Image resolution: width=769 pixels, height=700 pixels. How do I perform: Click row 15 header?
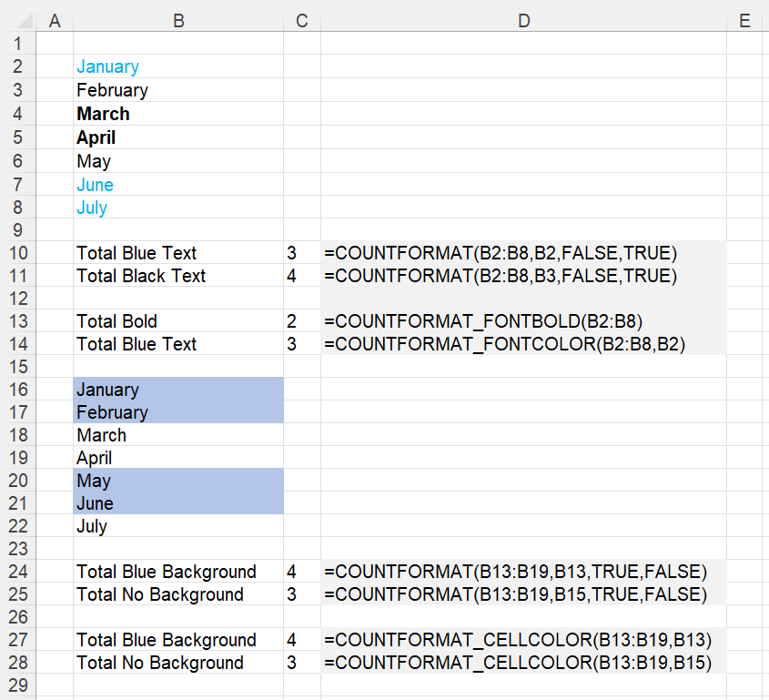(18, 367)
